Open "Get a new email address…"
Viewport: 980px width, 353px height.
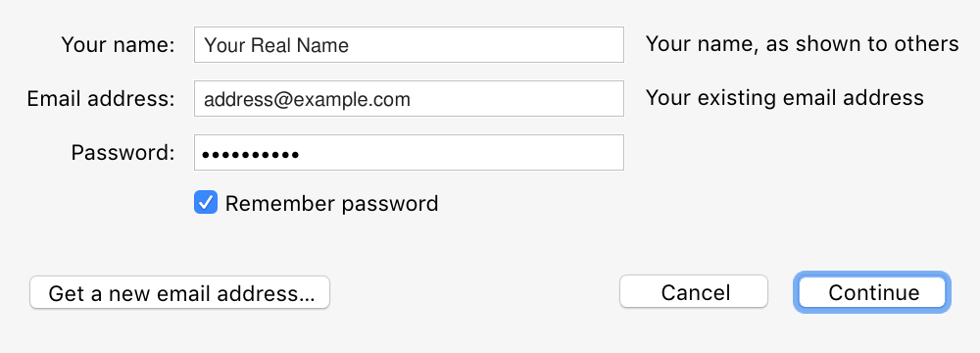click(x=180, y=292)
